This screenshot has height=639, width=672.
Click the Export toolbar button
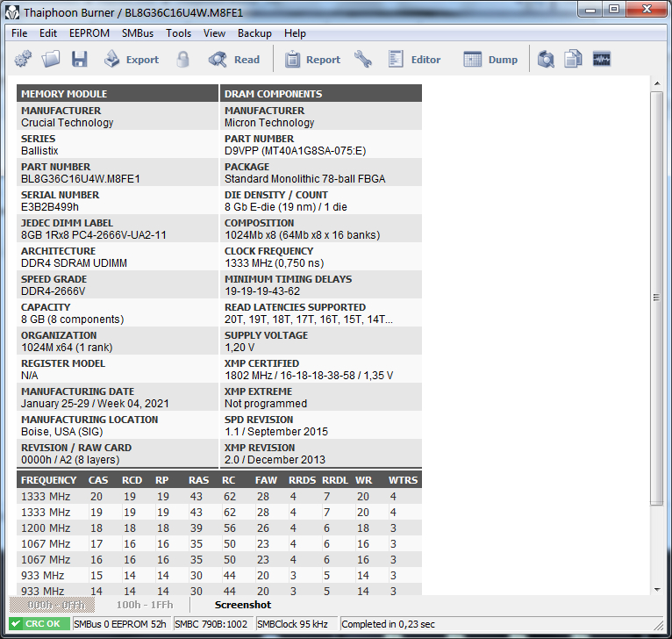click(x=132, y=59)
